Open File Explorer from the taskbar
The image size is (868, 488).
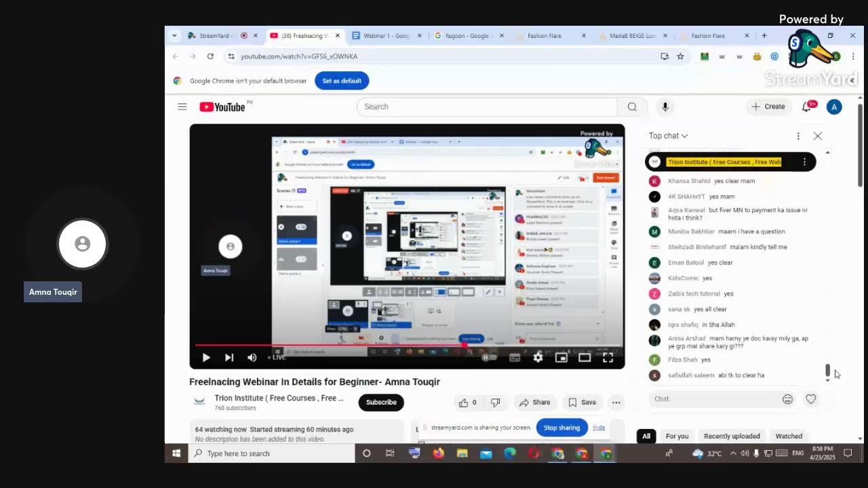point(462,453)
